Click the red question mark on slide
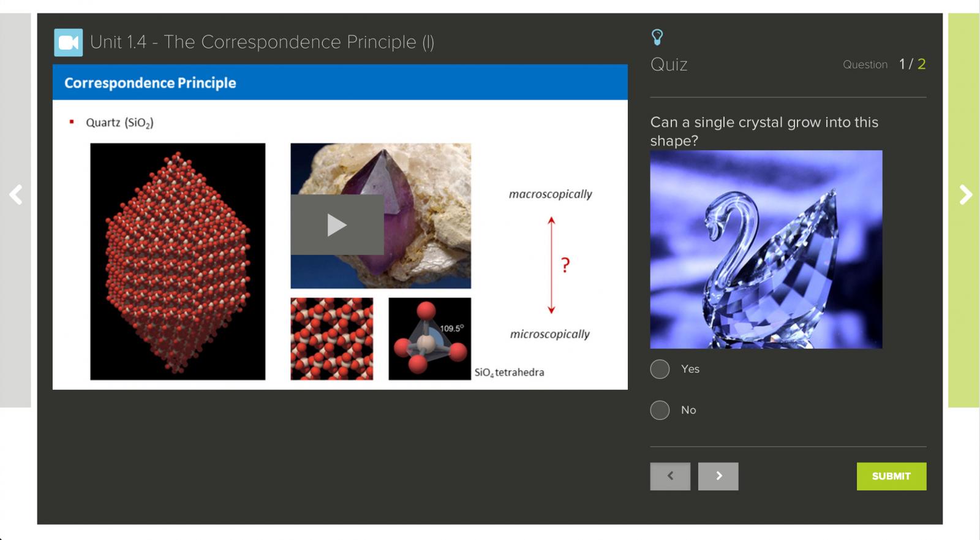Viewport: 980px width, 540px height. click(565, 265)
